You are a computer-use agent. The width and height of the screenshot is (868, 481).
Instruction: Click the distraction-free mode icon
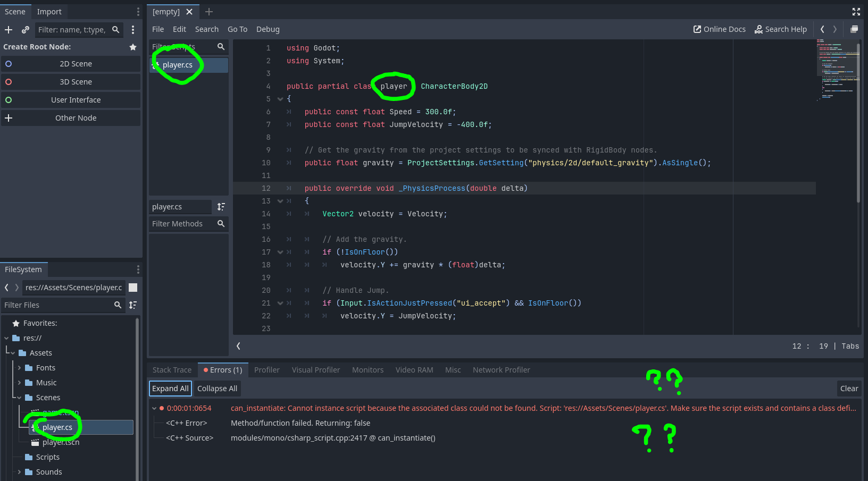856,12
